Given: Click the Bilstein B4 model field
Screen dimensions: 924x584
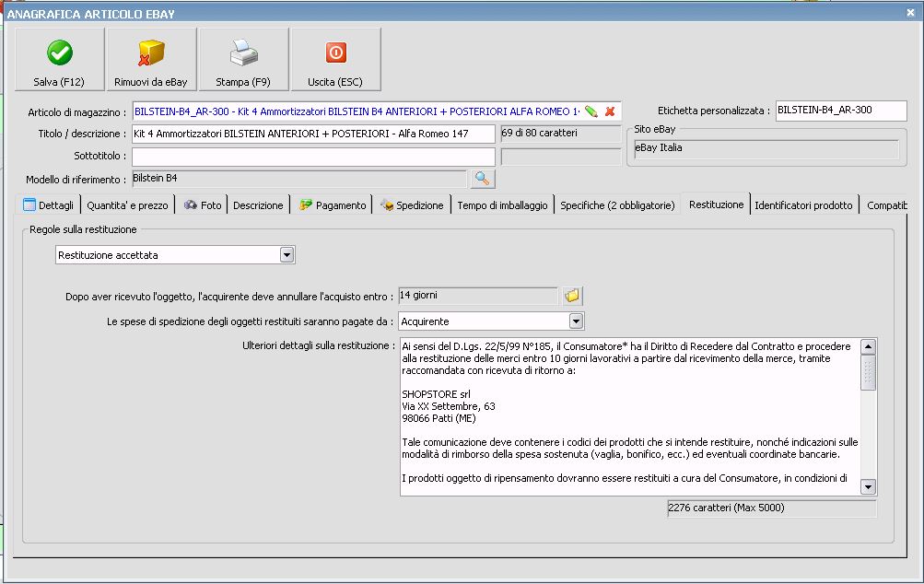Looking at the screenshot, I should pos(299,179).
